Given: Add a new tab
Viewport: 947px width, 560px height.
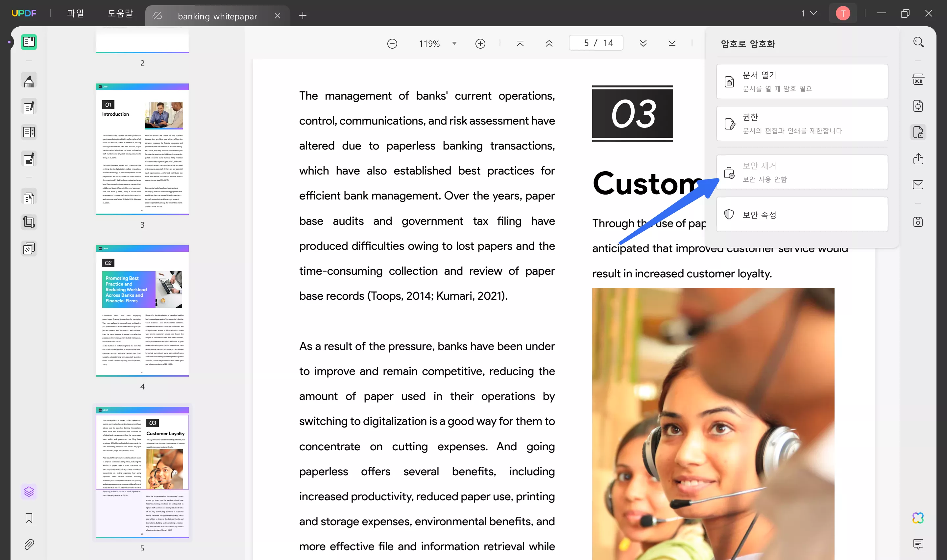Looking at the screenshot, I should (303, 15).
